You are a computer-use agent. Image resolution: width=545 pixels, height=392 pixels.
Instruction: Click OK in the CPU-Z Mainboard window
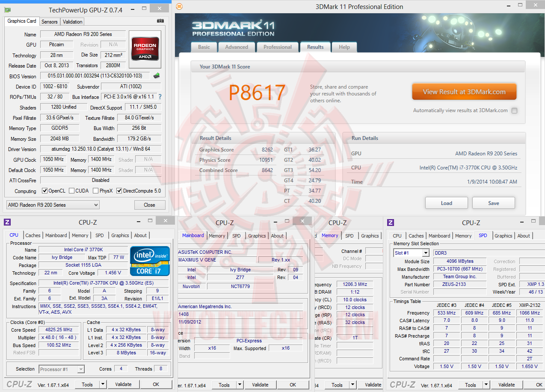tap(293, 385)
